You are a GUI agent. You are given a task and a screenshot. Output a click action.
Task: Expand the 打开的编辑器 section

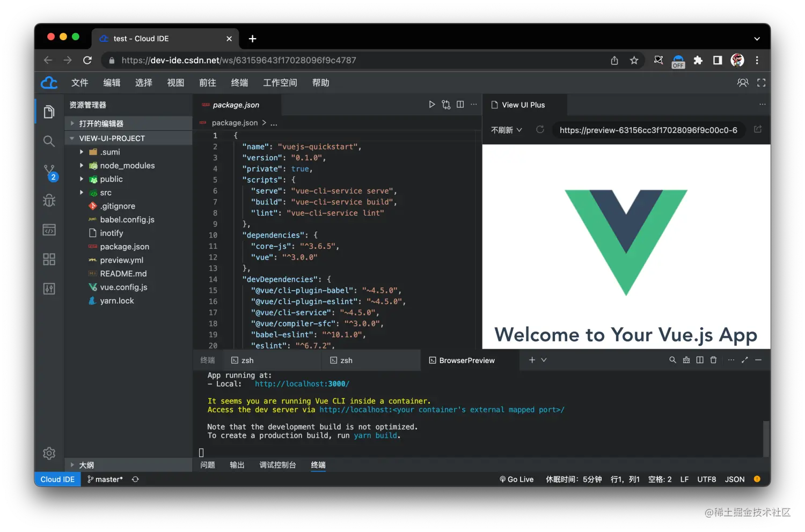tap(128, 123)
